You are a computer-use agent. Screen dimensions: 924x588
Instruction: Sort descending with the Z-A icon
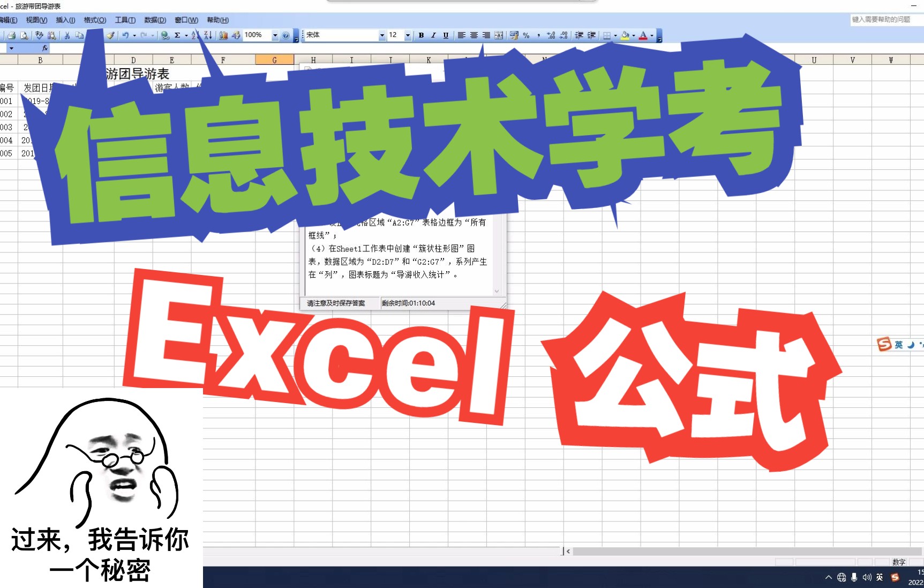coord(208,35)
